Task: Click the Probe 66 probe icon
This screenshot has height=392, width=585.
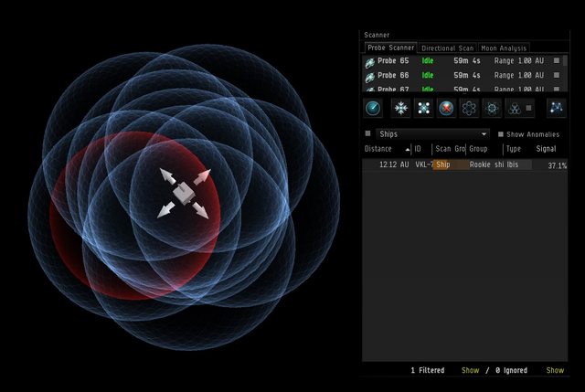Action: click(369, 77)
